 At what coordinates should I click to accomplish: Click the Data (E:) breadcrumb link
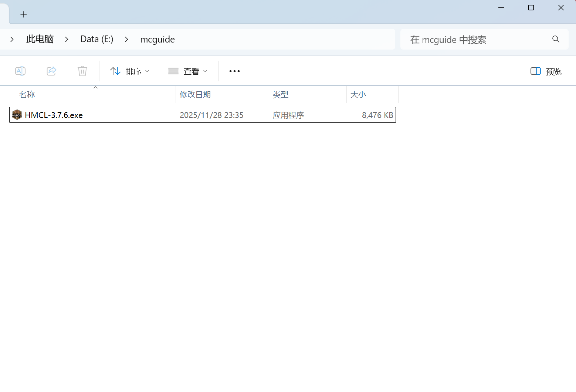(x=96, y=39)
